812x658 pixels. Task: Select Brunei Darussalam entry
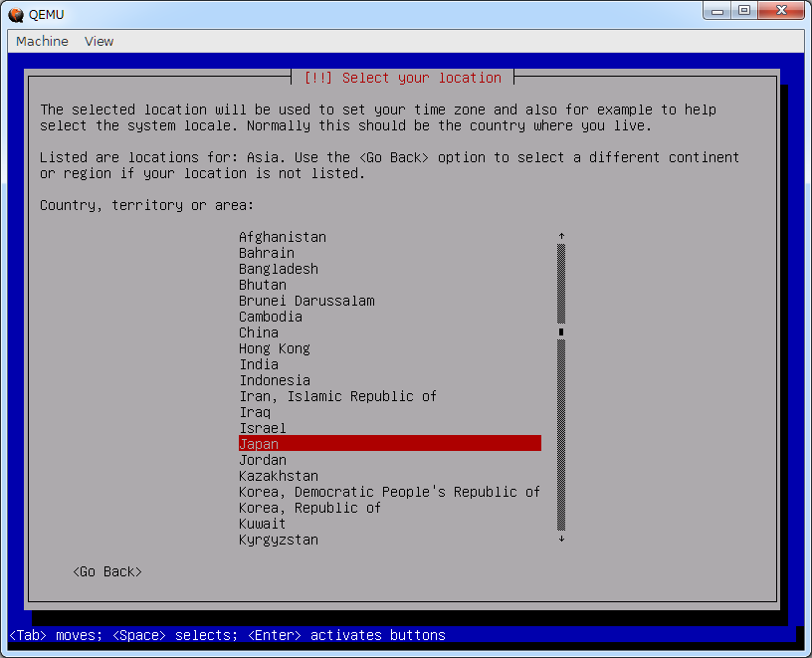[306, 301]
